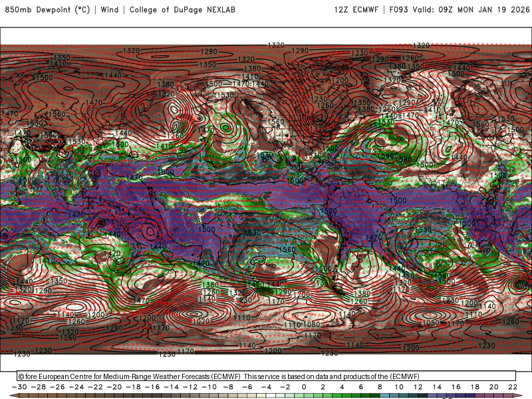Click the 18 value on the color scale

point(475,387)
